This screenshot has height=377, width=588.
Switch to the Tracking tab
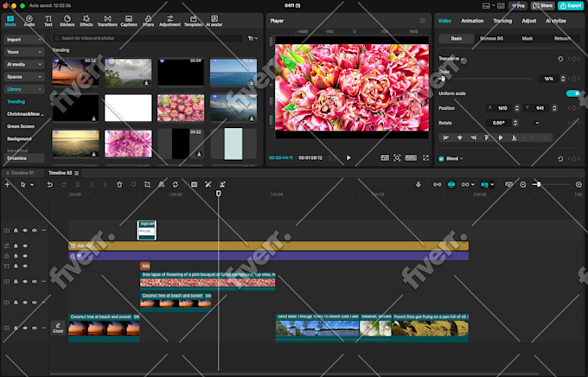(502, 21)
